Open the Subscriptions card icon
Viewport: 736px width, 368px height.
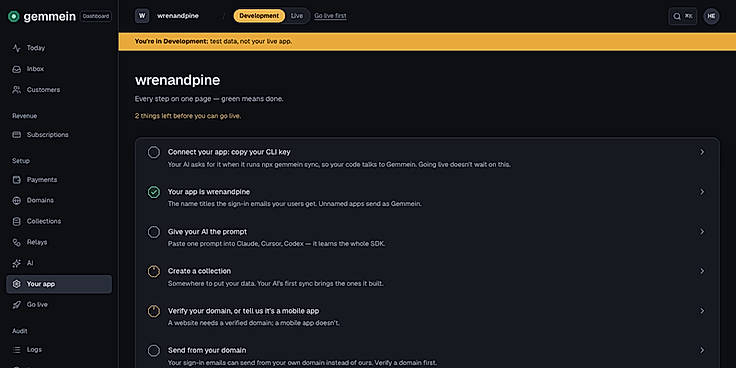[x=16, y=135]
